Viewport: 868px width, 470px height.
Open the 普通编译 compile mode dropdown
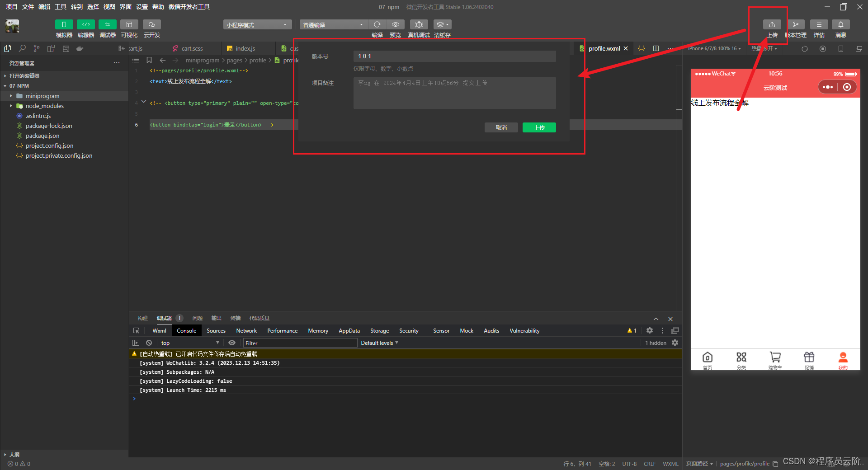coord(334,25)
